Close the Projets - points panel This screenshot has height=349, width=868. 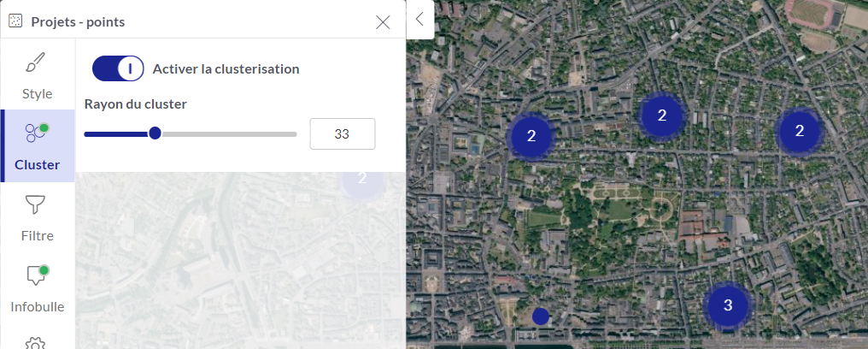pos(383,22)
